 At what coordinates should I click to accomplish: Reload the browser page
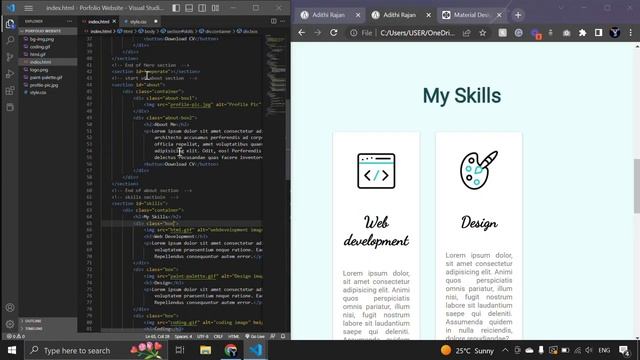pyautogui.click(x=333, y=33)
